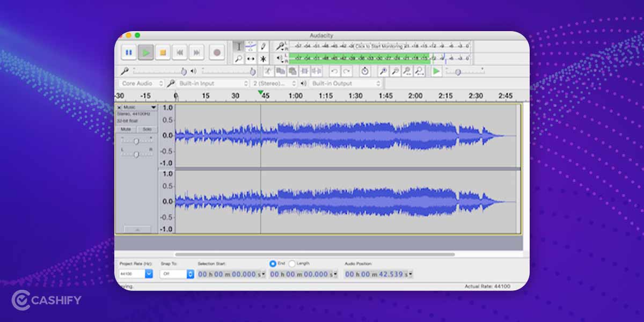Screen dimensions: 644x322
Task: Click the Undo icon
Action: 334,71
